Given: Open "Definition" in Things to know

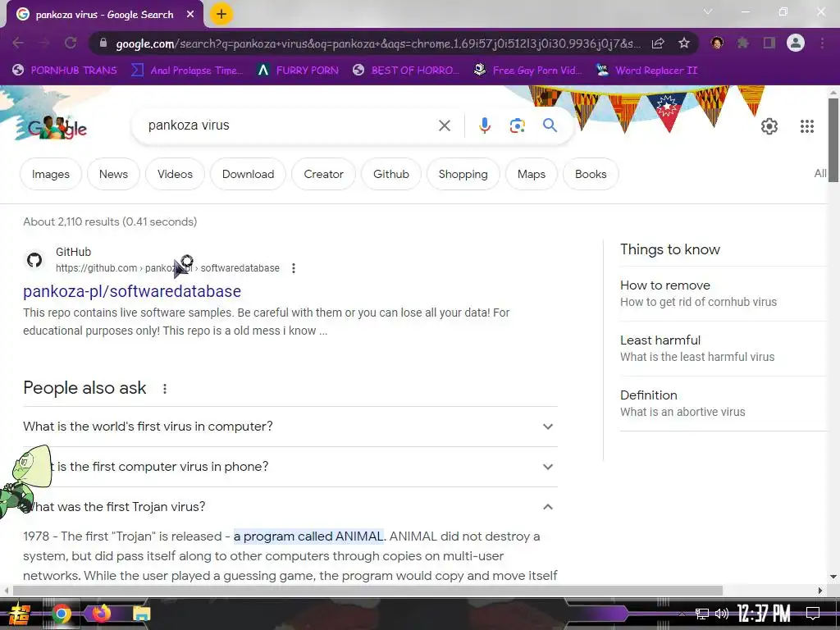Looking at the screenshot, I should point(724,404).
